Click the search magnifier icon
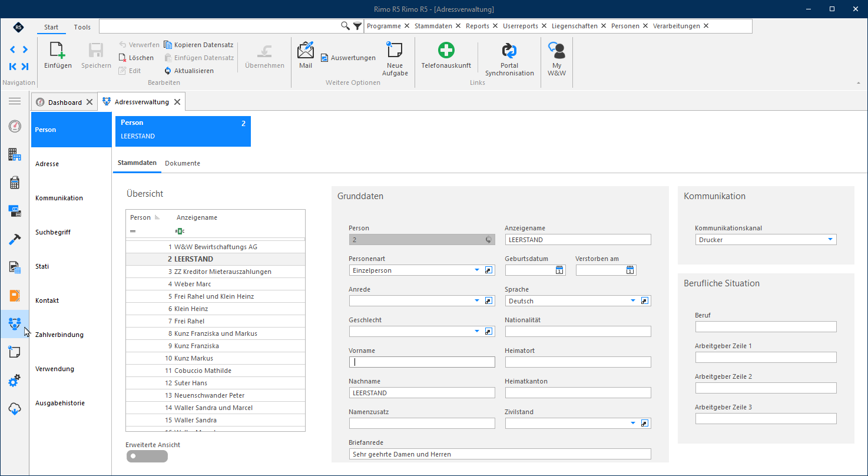This screenshot has height=476, width=868. click(x=346, y=26)
